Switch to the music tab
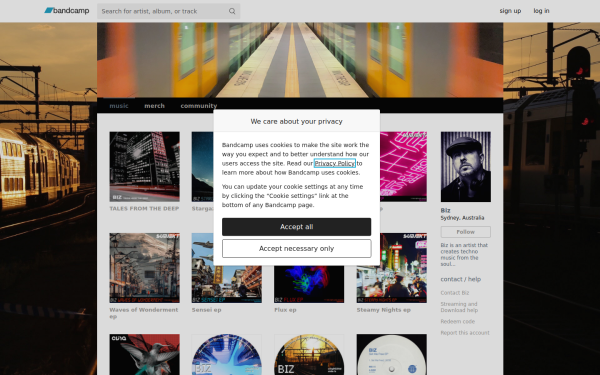The image size is (600, 375). point(119,106)
